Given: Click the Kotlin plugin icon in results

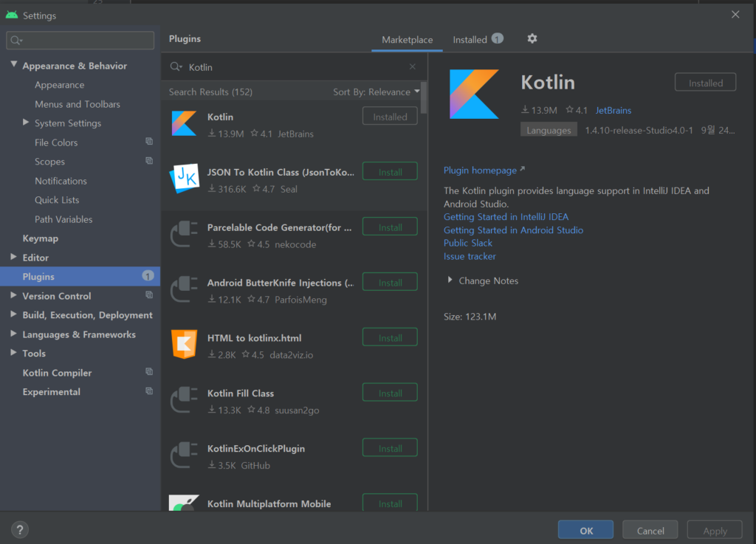Looking at the screenshot, I should [x=184, y=124].
